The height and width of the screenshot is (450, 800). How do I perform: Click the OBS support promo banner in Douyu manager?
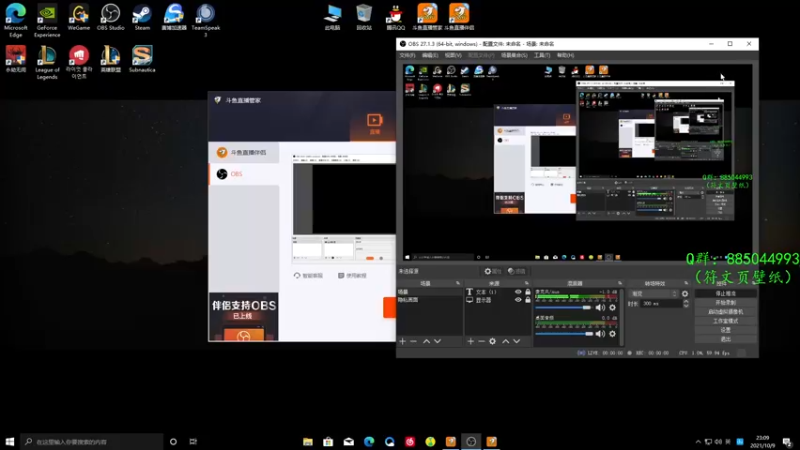pyautogui.click(x=244, y=316)
